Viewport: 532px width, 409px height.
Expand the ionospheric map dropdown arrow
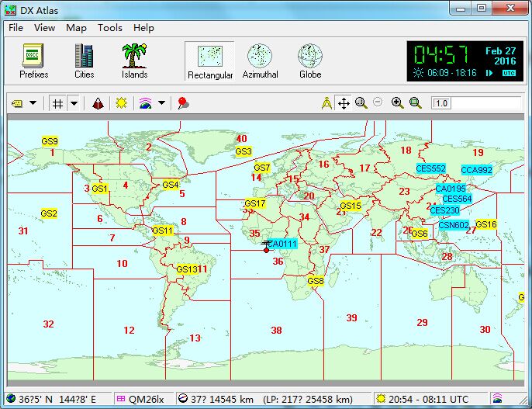tap(162, 103)
